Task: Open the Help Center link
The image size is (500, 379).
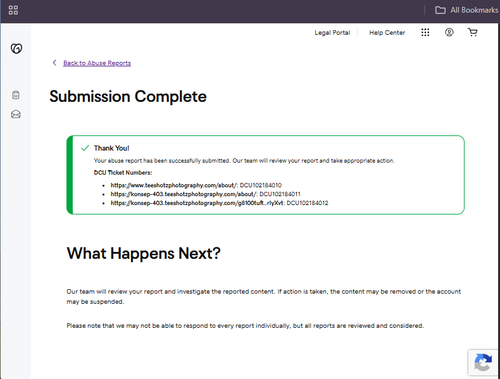Action: (387, 33)
